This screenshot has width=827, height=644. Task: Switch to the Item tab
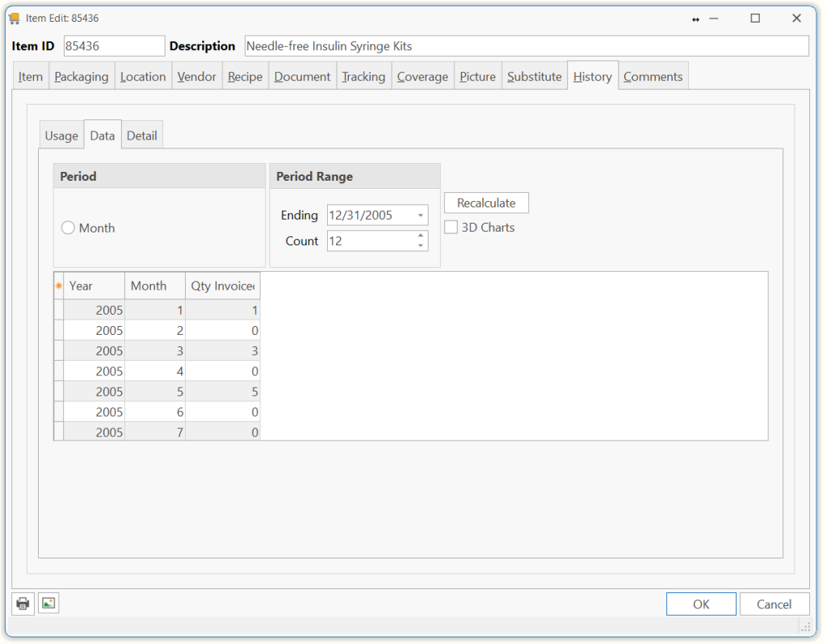click(x=31, y=77)
